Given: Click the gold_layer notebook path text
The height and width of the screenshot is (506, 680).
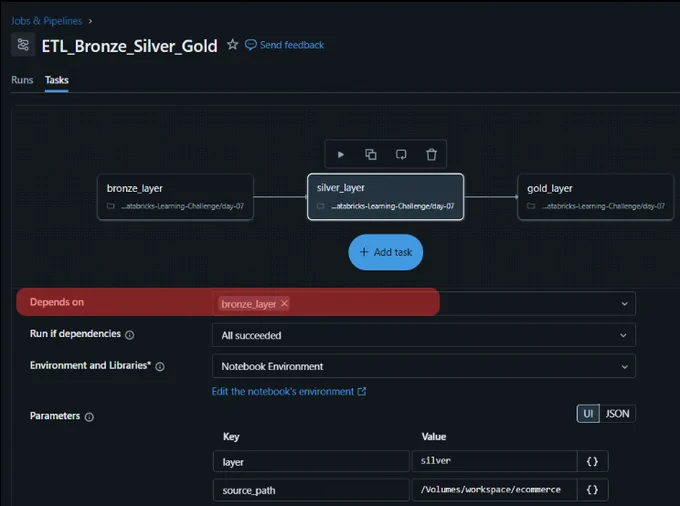Looking at the screenshot, I should click(x=603, y=206).
